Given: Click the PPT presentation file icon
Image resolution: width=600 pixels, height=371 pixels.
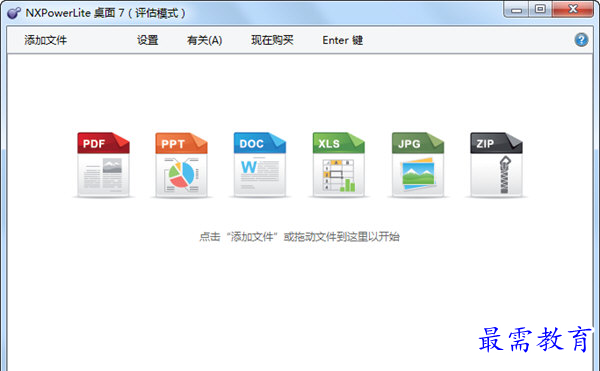Looking at the screenshot, I should point(181,164).
